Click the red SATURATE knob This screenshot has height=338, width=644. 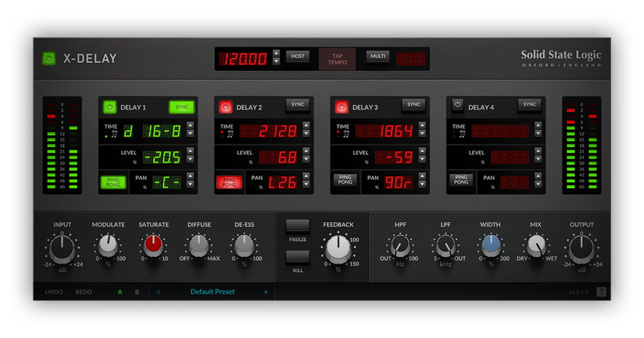click(x=153, y=246)
